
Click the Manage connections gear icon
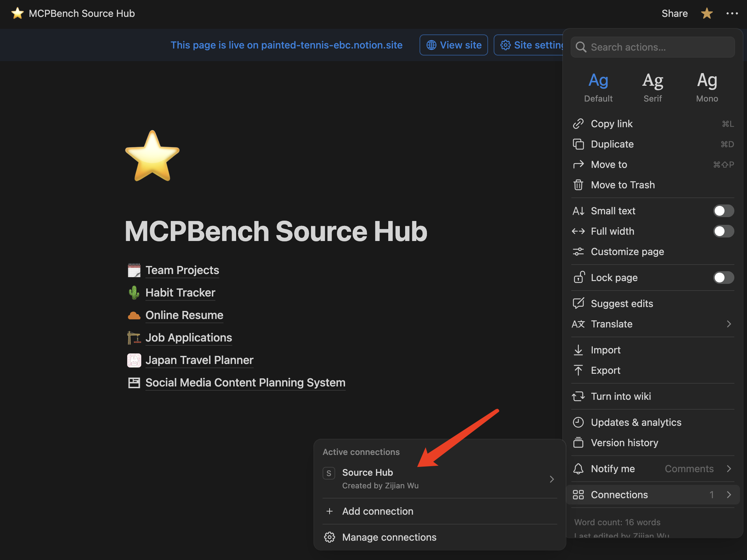click(329, 537)
